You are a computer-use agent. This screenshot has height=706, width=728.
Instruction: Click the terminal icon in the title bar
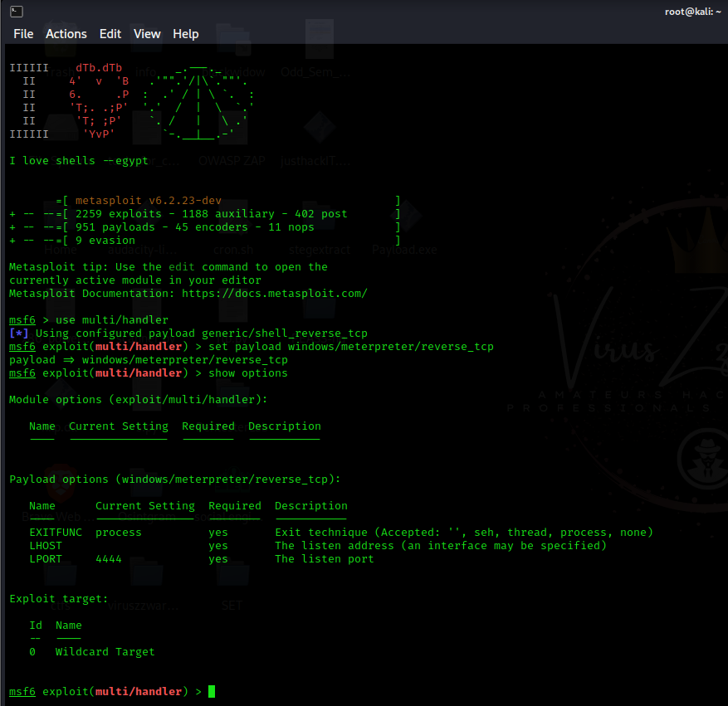16,12
